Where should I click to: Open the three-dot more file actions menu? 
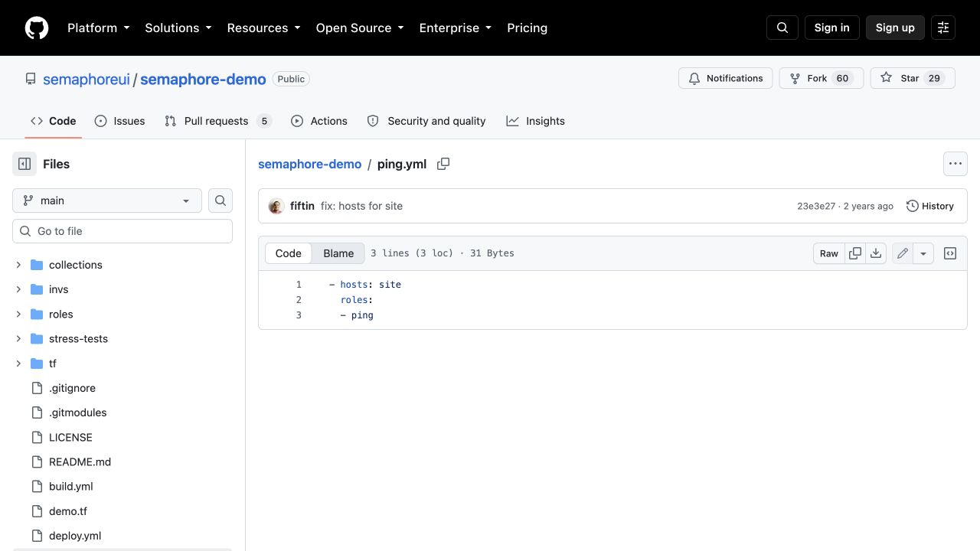[x=955, y=164]
